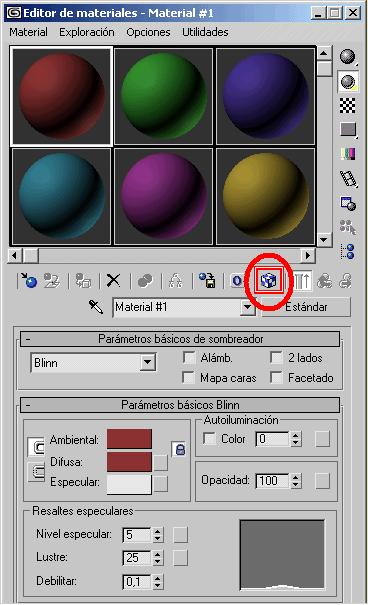Click inside the Opacidad value field
The image size is (368, 605).
click(x=272, y=481)
